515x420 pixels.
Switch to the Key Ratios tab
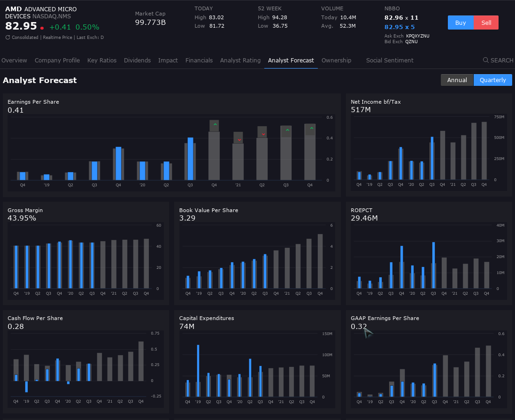coord(102,61)
